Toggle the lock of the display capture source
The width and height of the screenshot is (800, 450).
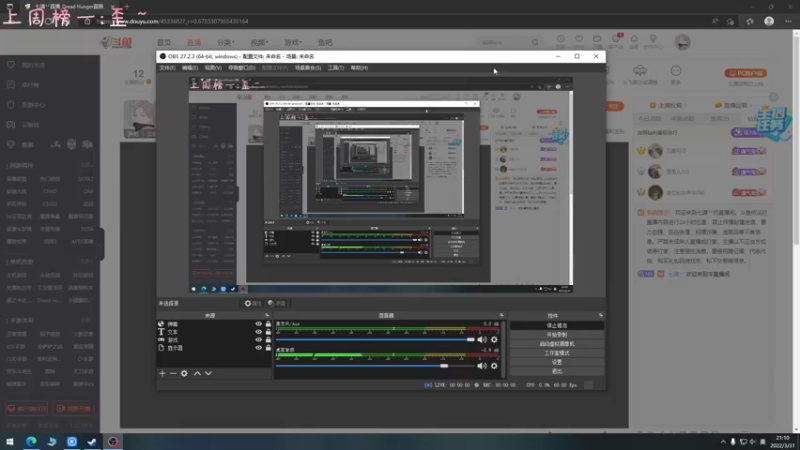pyautogui.click(x=268, y=348)
